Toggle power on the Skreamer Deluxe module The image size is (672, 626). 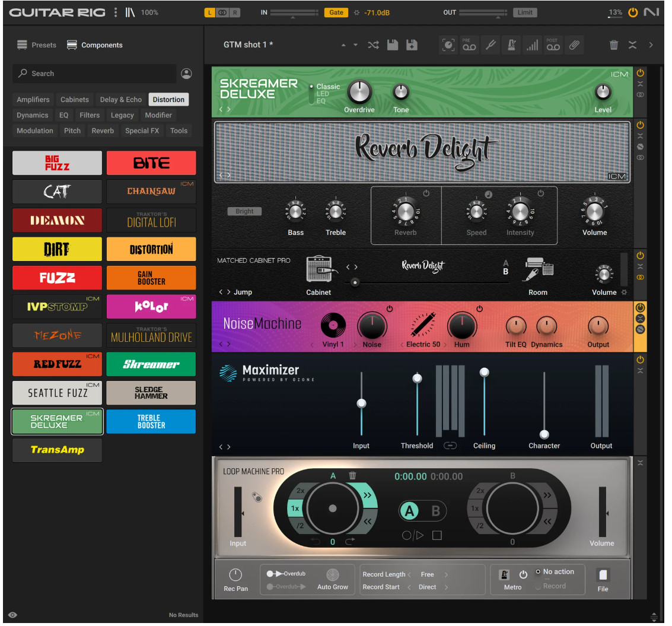pos(640,73)
